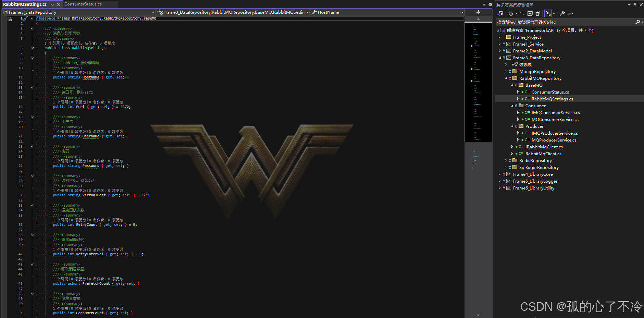Collapse the RabbitMQRepository folder

coord(506,78)
